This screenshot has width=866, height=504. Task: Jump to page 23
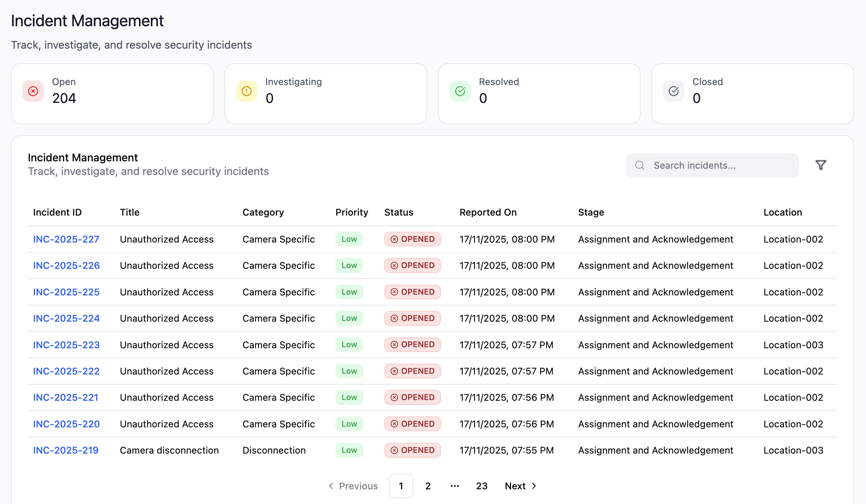coord(482,486)
